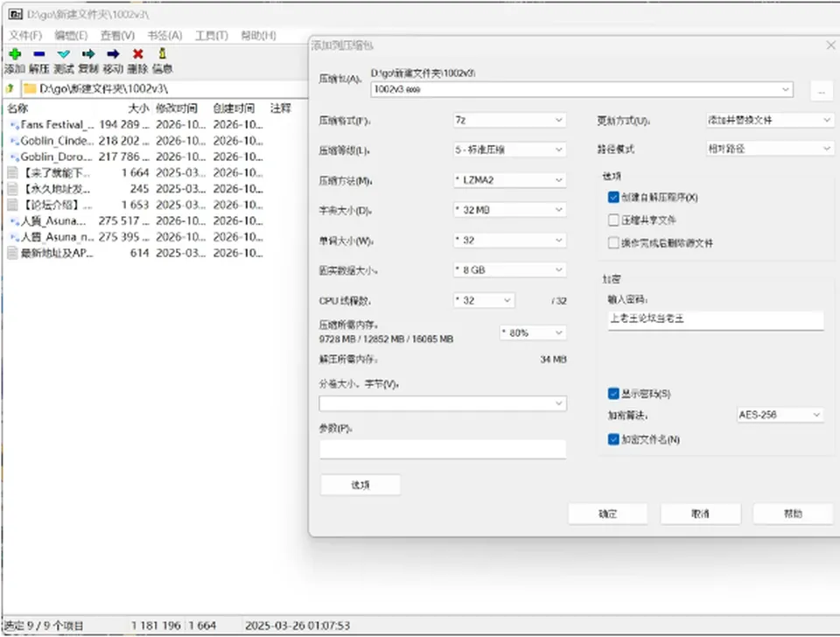Click the 确定 button

click(607, 514)
